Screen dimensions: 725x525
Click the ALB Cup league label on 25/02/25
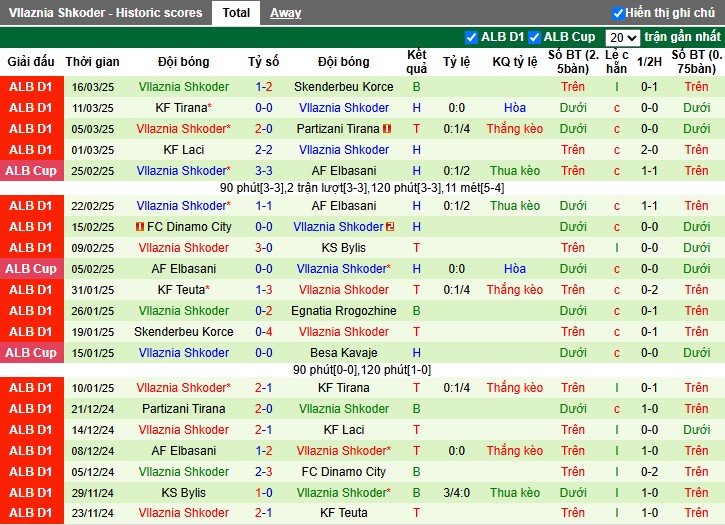(x=31, y=171)
